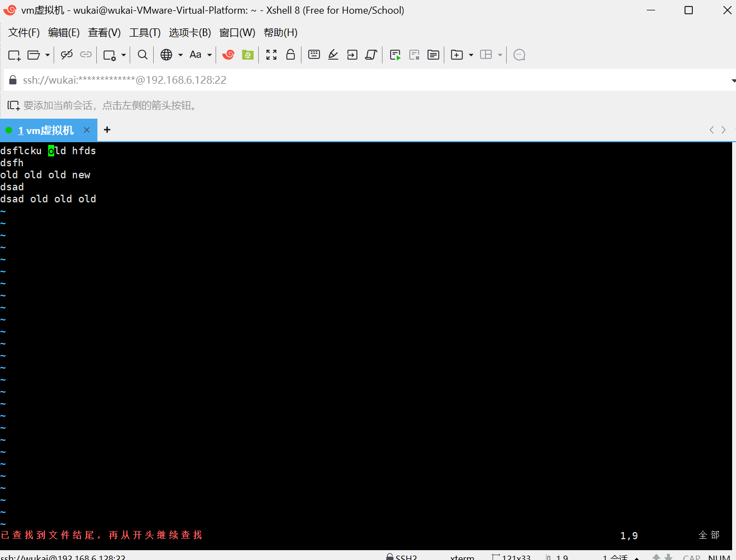This screenshot has width=736, height=560.
Task: Click the Disconnect link icon
Action: [67, 55]
